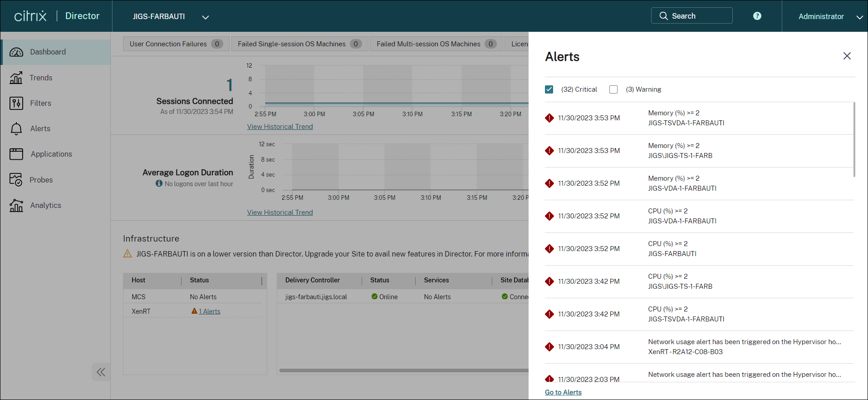
Task: Open Trends via its chart icon
Action: click(x=16, y=78)
